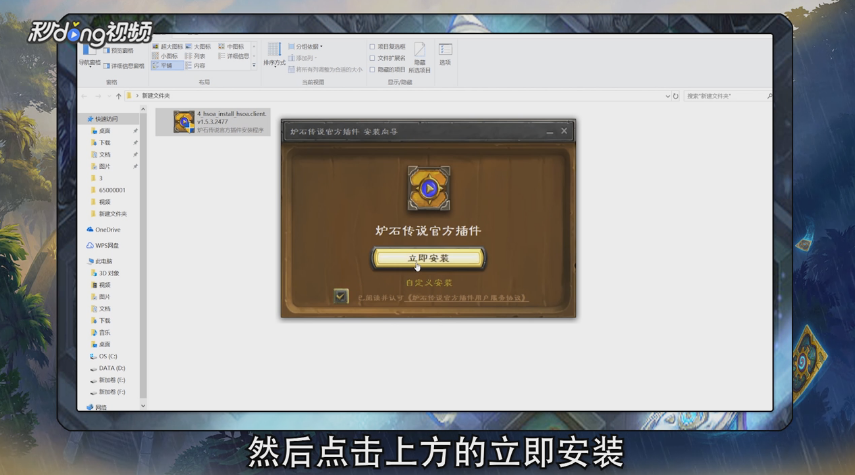Choose 大图标 large icons layout
855x475 pixels.
pos(198,47)
